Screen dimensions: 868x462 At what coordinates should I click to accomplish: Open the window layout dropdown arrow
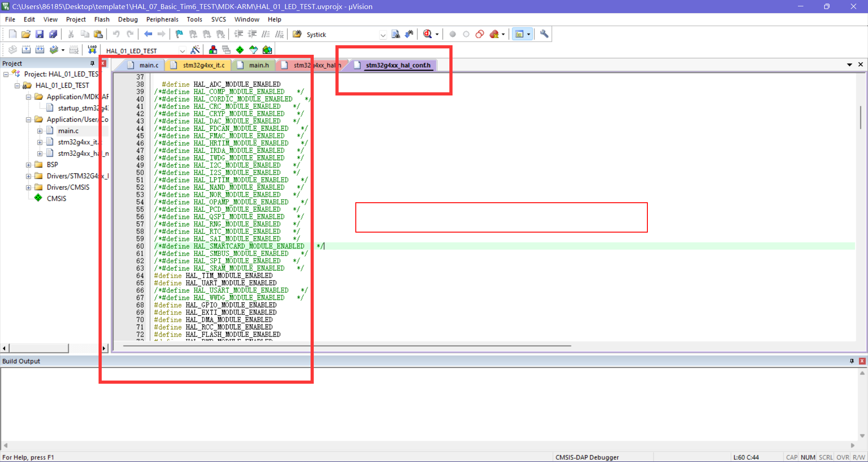(528, 34)
